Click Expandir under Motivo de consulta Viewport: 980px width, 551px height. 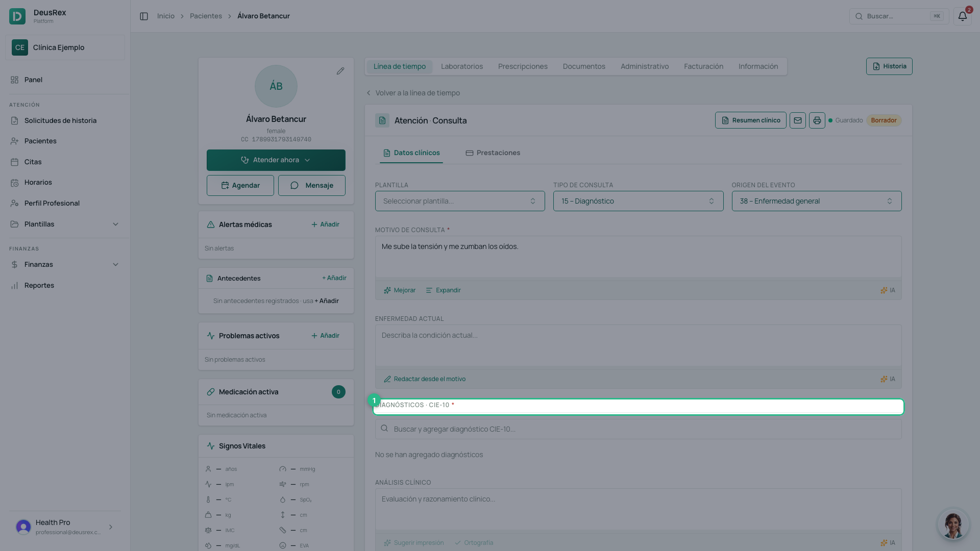(443, 290)
